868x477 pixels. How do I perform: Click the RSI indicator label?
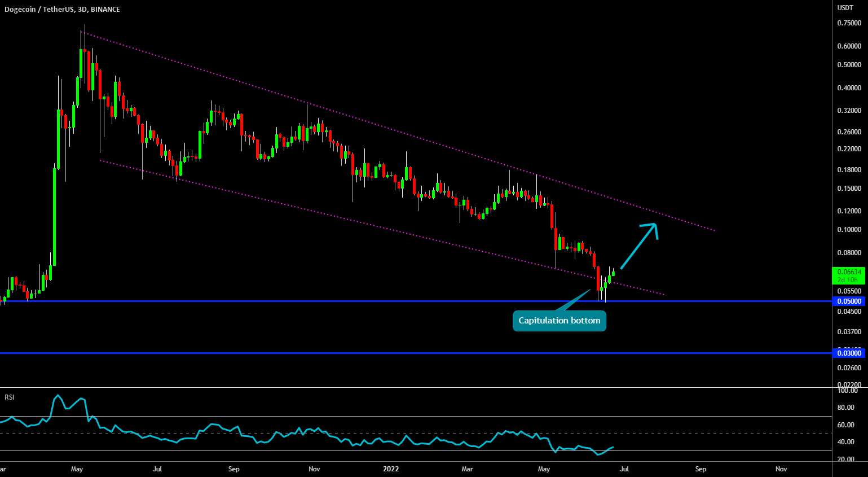(10, 397)
